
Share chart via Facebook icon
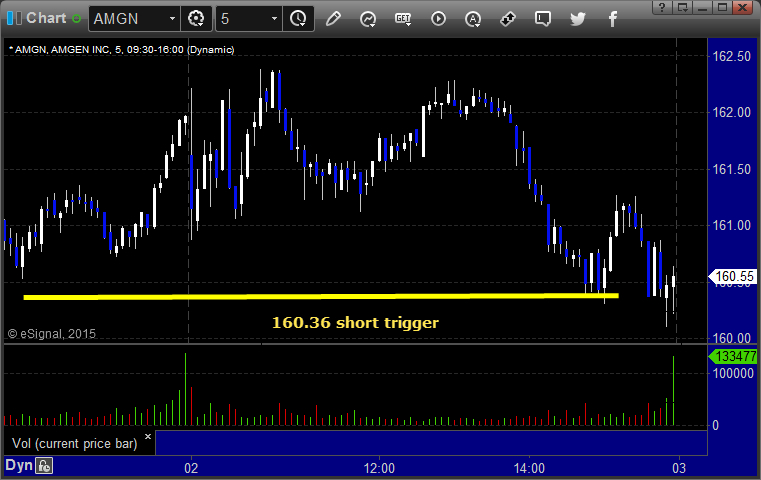click(x=612, y=19)
